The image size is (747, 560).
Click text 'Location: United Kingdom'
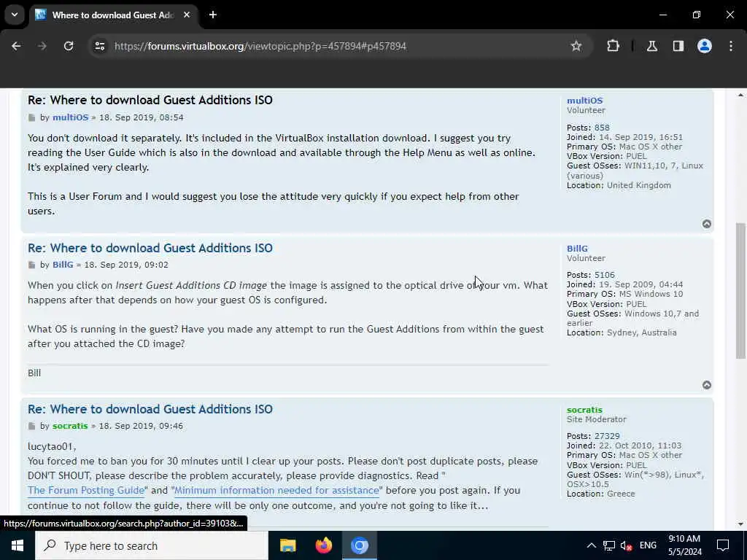point(619,185)
